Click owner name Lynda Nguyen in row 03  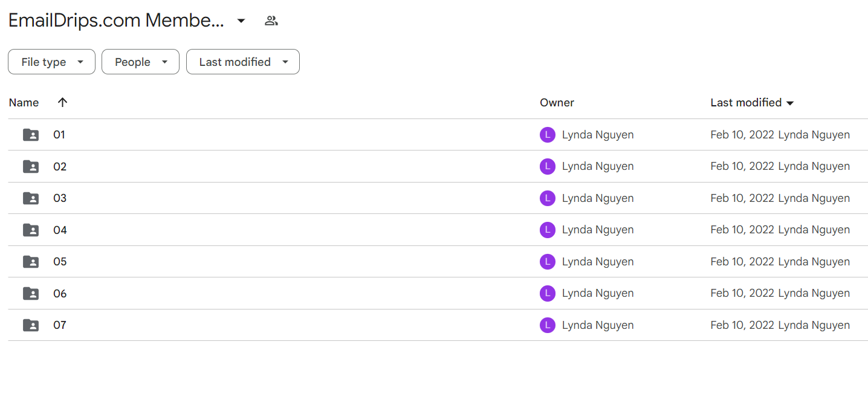[x=598, y=198]
